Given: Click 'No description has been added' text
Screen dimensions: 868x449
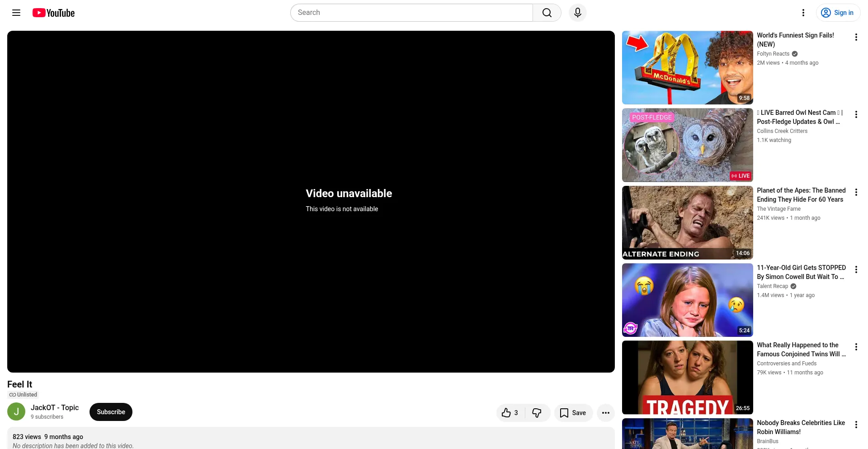Looking at the screenshot, I should tap(73, 446).
